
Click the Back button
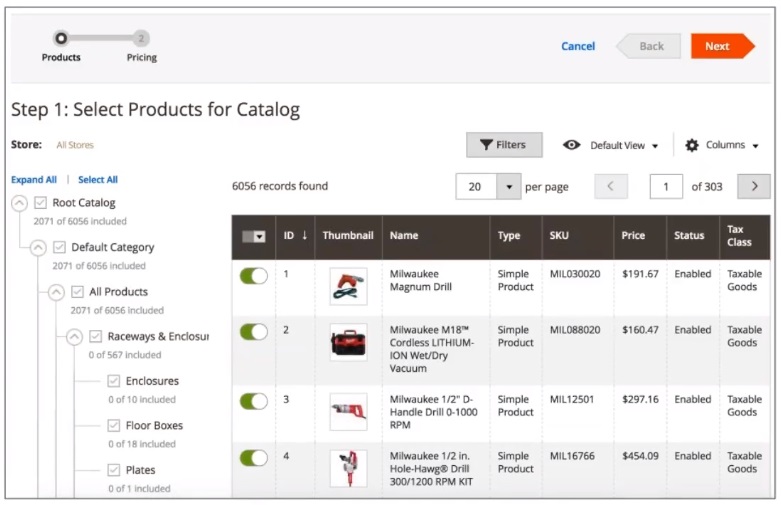(x=649, y=46)
